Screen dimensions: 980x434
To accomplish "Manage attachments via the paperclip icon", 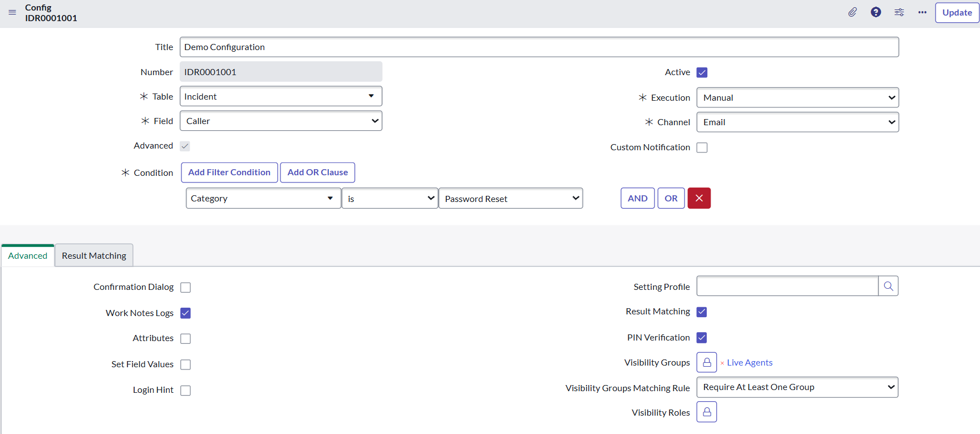I will pyautogui.click(x=853, y=12).
